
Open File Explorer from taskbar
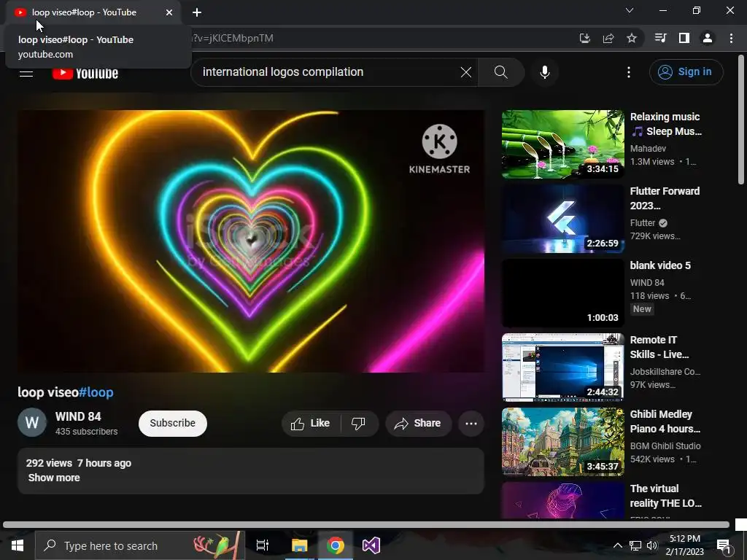300,545
